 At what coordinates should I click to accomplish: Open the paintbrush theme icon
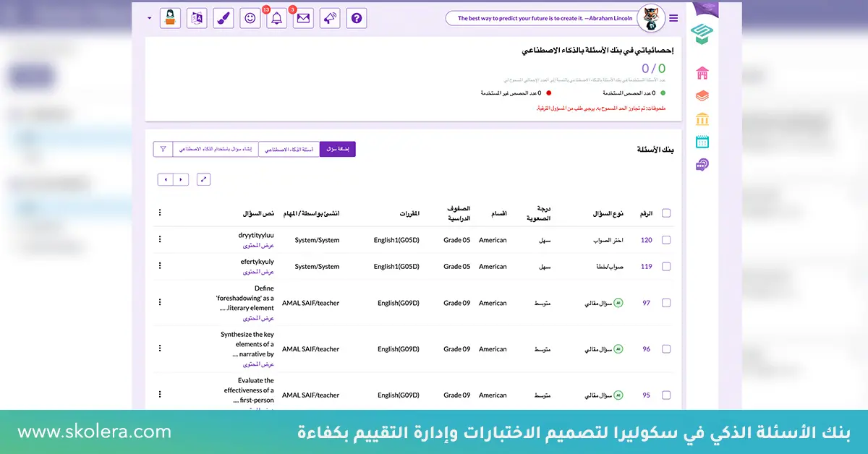[x=224, y=18]
